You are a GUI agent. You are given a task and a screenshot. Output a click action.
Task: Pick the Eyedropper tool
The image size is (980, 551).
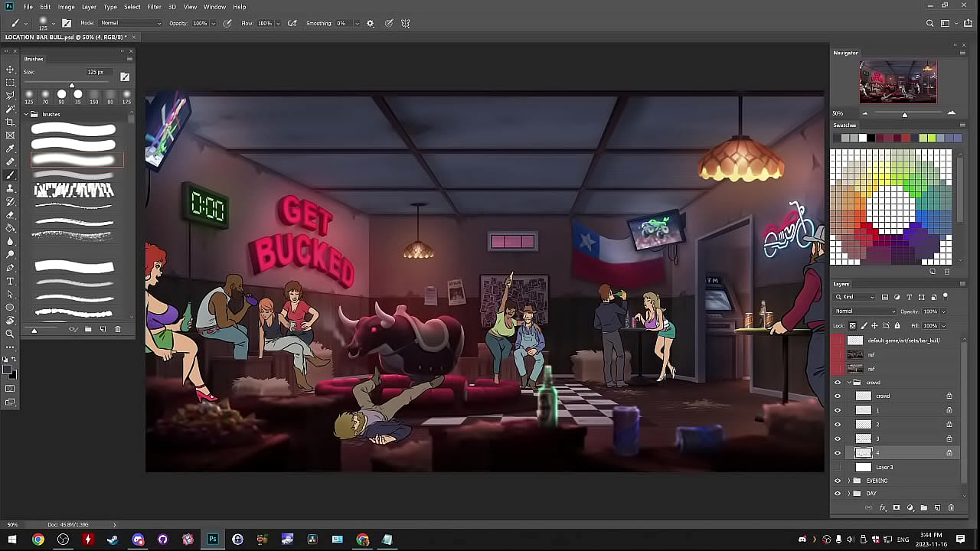(10, 148)
